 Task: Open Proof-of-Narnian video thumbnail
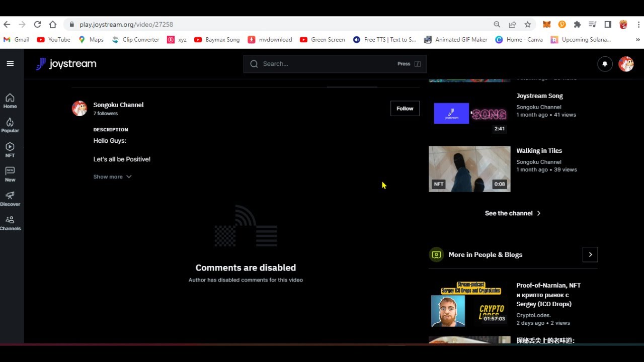(x=469, y=304)
